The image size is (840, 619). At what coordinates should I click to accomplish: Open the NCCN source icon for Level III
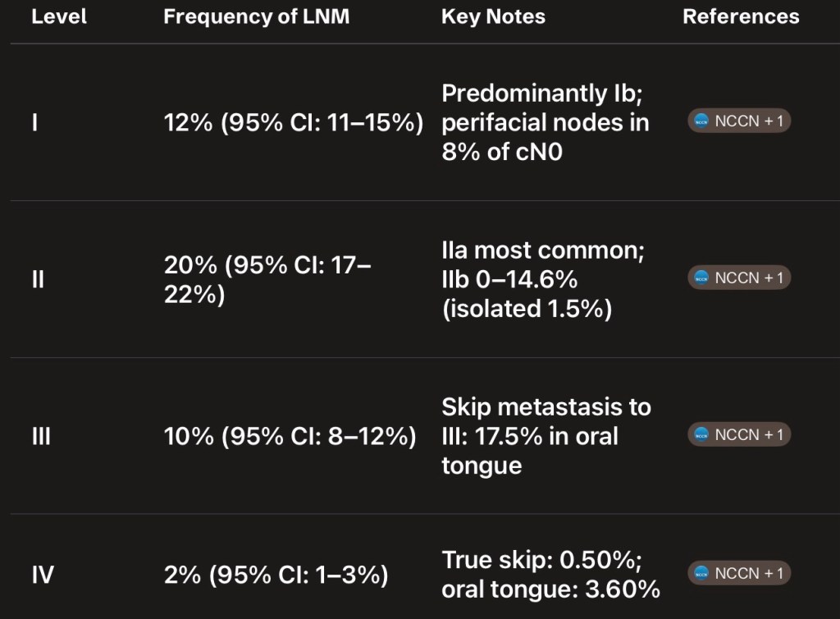[x=701, y=435]
